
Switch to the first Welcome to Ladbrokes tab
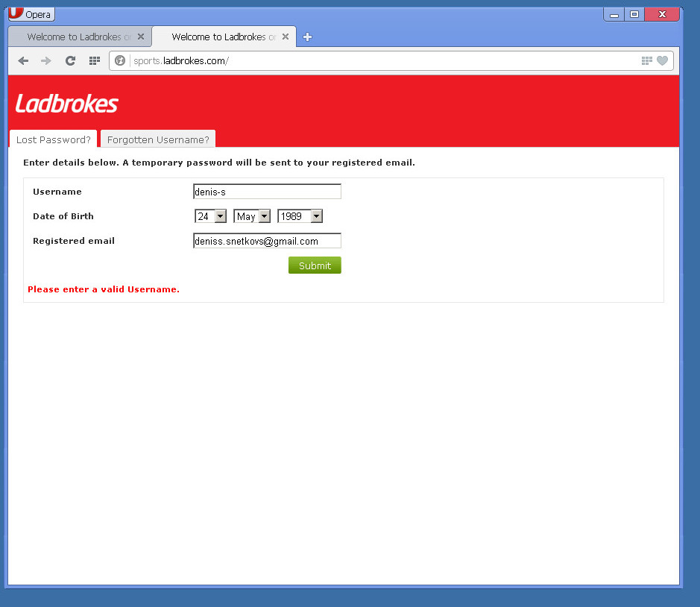80,37
